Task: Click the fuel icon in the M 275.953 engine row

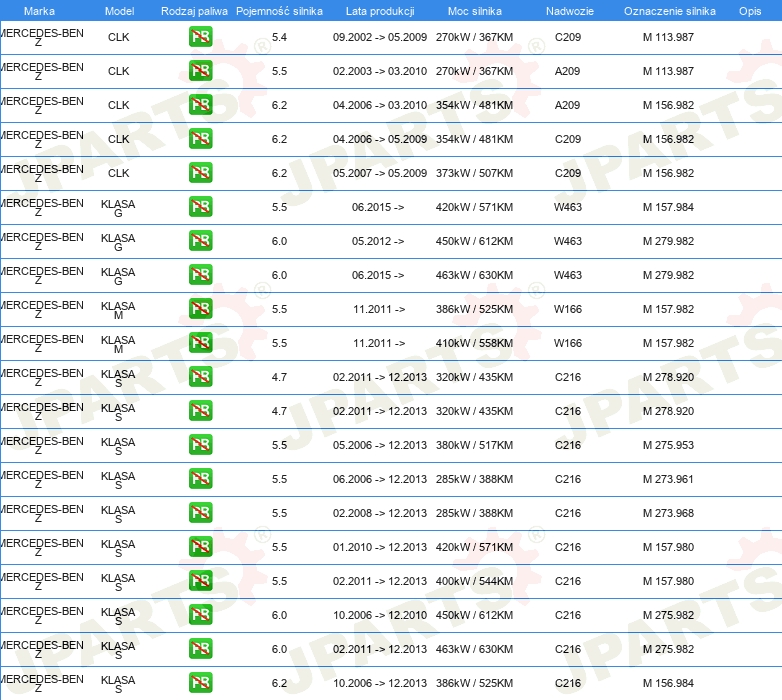Action: [200, 445]
